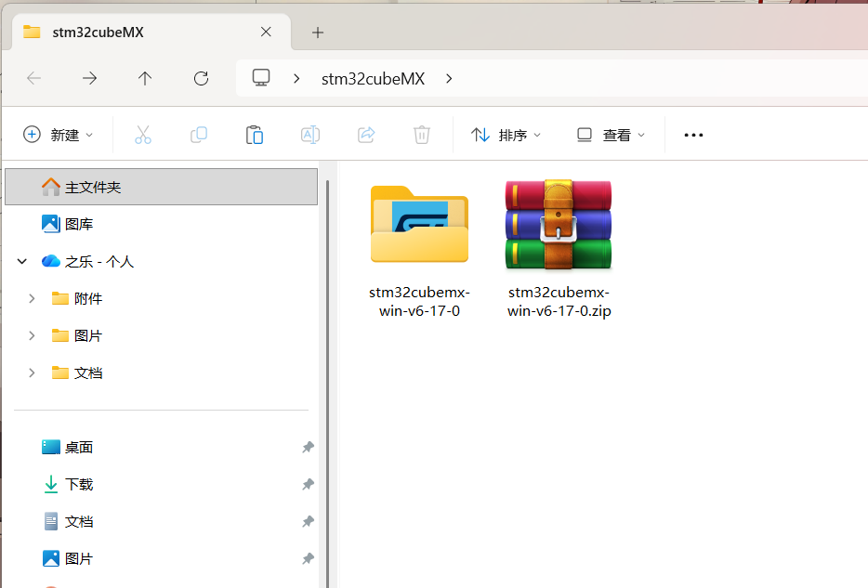Select 主文件夹 in navigation pane
The width and height of the screenshot is (868, 588).
click(x=161, y=187)
